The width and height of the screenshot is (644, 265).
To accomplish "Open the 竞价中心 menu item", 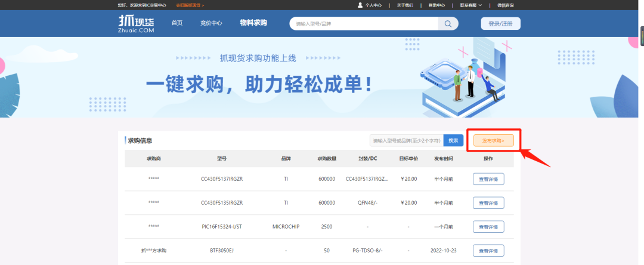I will (x=211, y=23).
